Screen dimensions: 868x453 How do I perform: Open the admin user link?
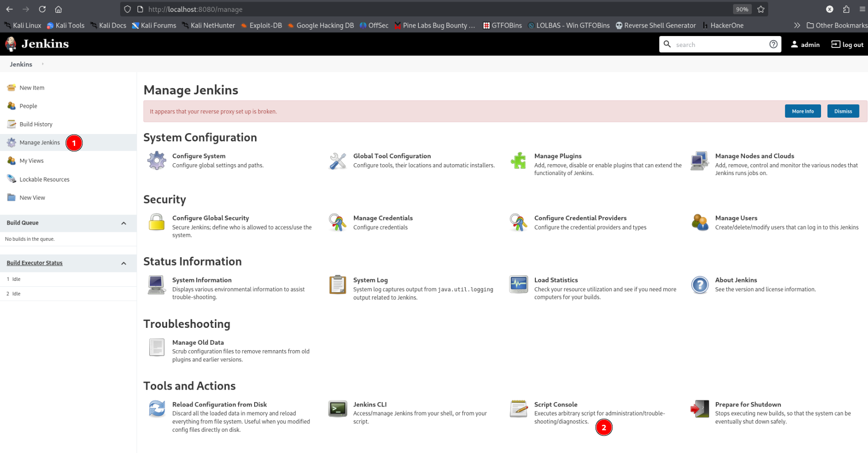[805, 45]
